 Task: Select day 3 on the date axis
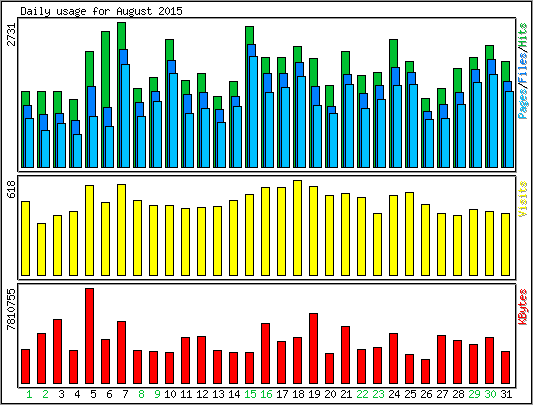point(61,394)
